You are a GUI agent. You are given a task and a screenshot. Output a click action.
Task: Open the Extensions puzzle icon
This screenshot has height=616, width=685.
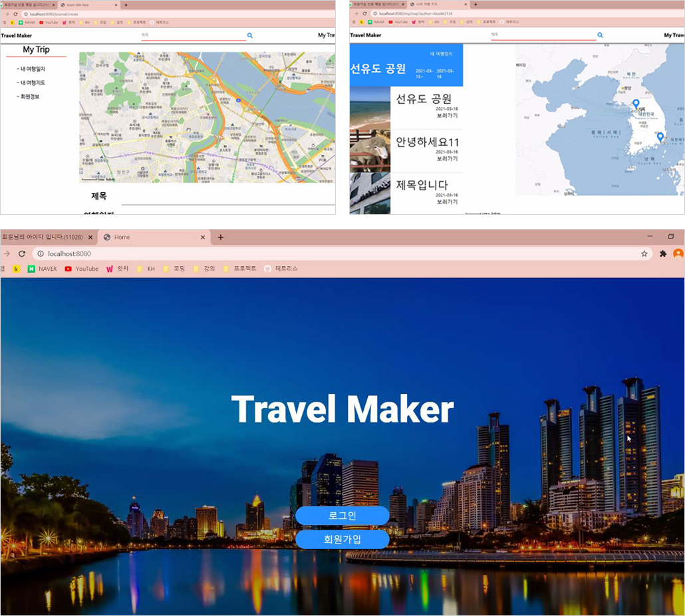tap(662, 254)
